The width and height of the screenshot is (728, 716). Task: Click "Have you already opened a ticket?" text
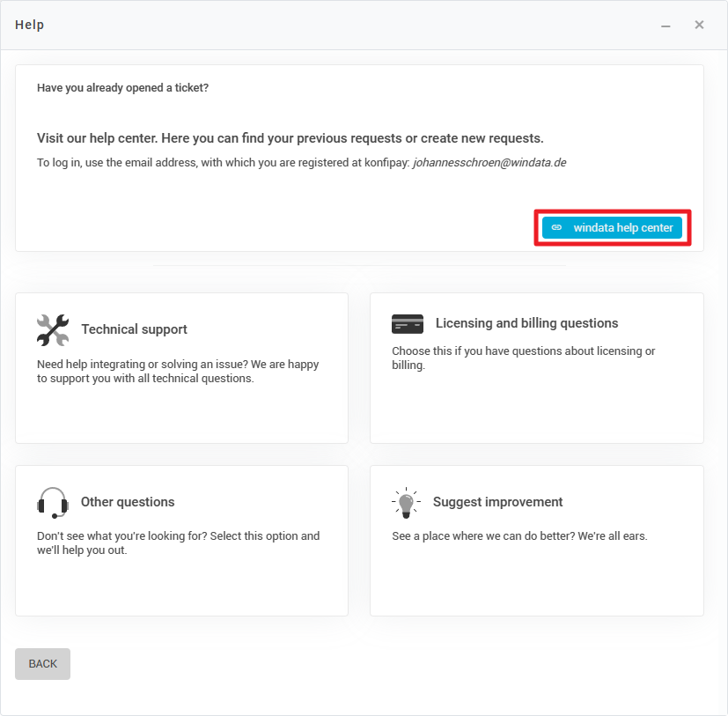click(x=122, y=88)
